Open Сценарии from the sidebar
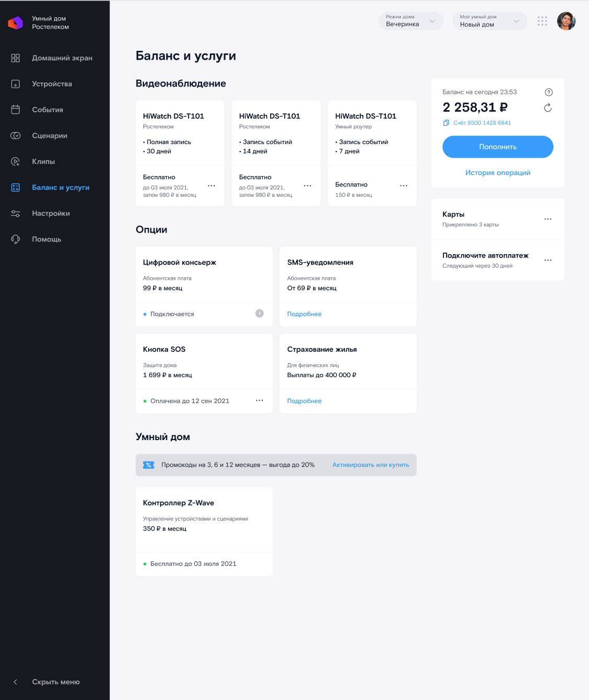The image size is (589, 700). [x=49, y=136]
